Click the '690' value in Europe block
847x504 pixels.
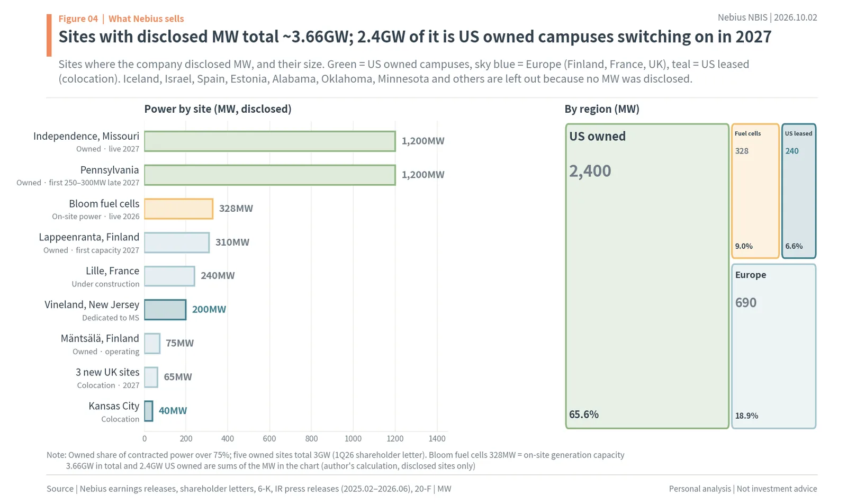(x=746, y=303)
